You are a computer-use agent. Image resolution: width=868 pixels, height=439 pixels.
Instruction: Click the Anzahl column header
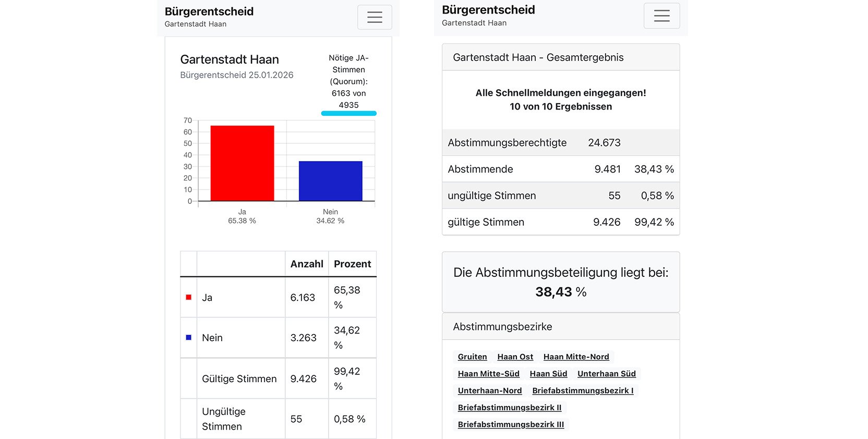pos(307,264)
